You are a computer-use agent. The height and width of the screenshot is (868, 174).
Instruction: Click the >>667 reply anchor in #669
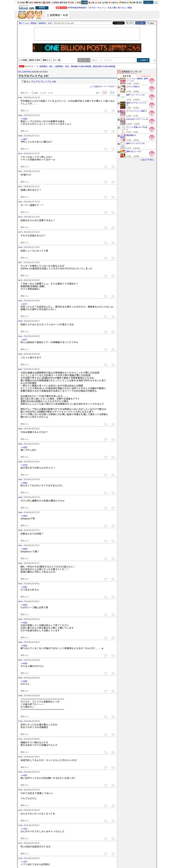pos(24,139)
